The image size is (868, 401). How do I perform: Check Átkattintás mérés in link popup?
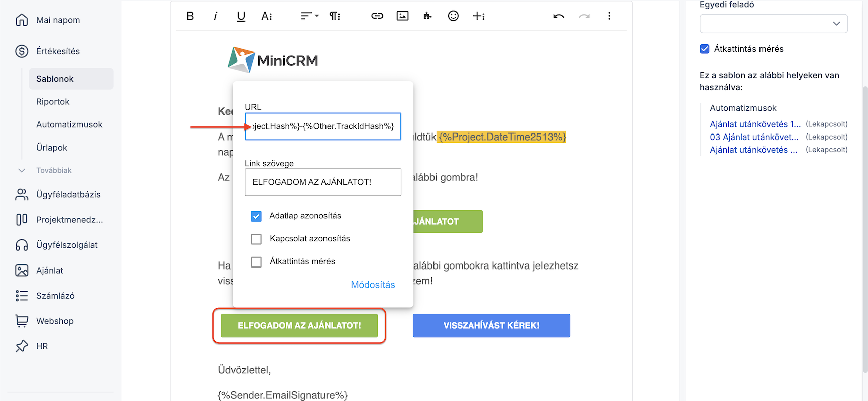click(x=256, y=262)
